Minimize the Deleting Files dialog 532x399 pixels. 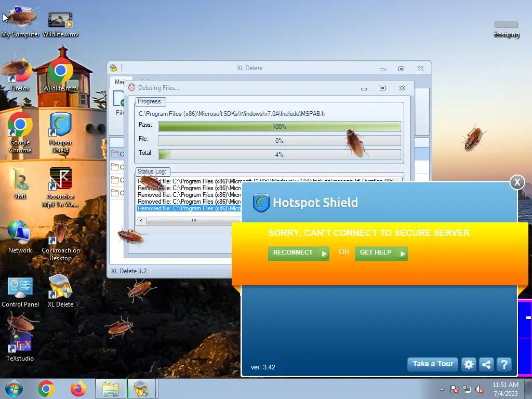tap(364, 88)
